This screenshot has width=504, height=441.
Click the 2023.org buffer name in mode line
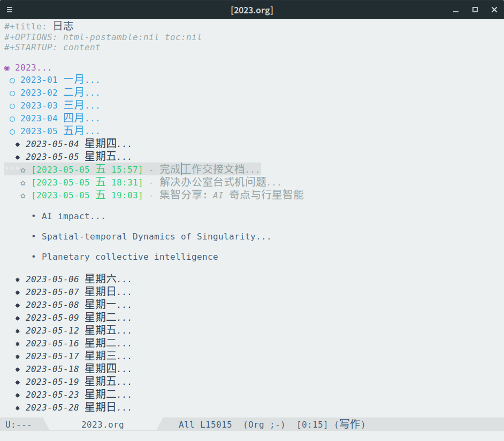103,424
